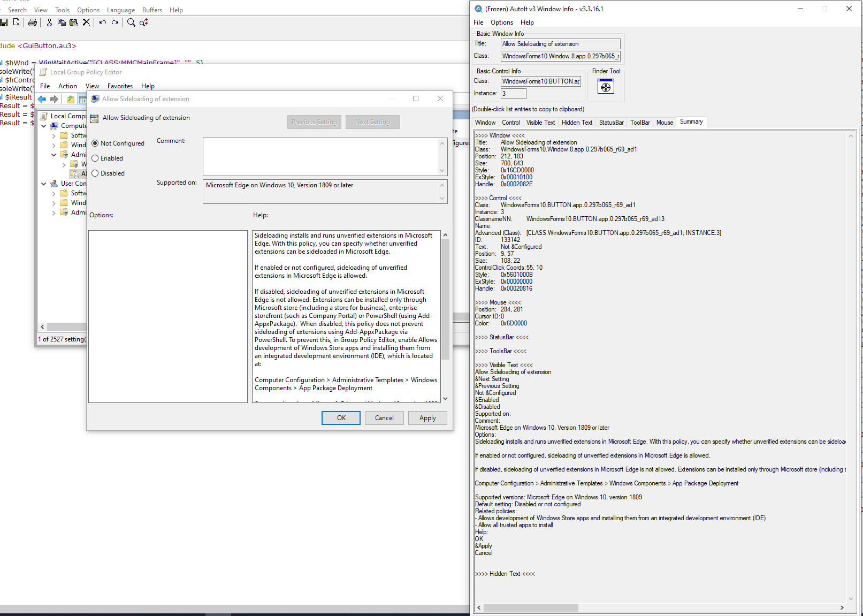Click the Save icon in SciTE toolbar

click(x=4, y=22)
